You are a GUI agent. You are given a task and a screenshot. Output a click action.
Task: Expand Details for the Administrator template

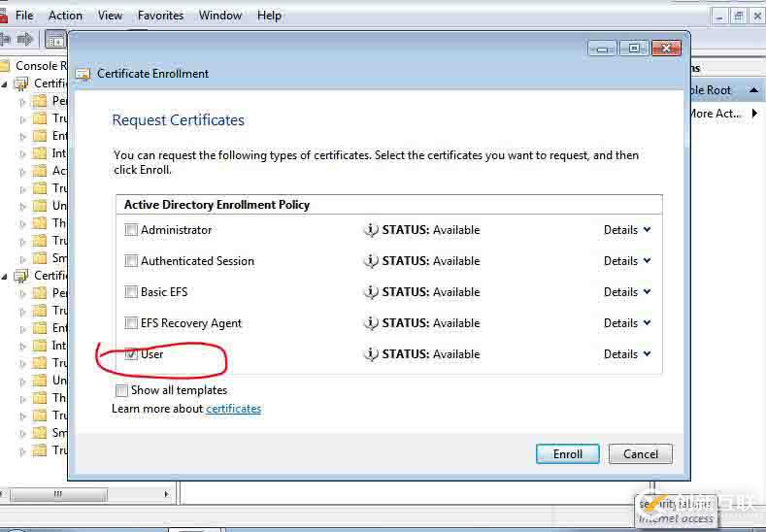[627, 230]
